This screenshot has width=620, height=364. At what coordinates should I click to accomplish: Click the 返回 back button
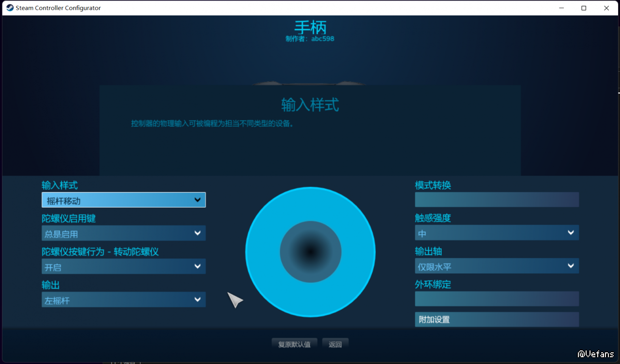335,344
